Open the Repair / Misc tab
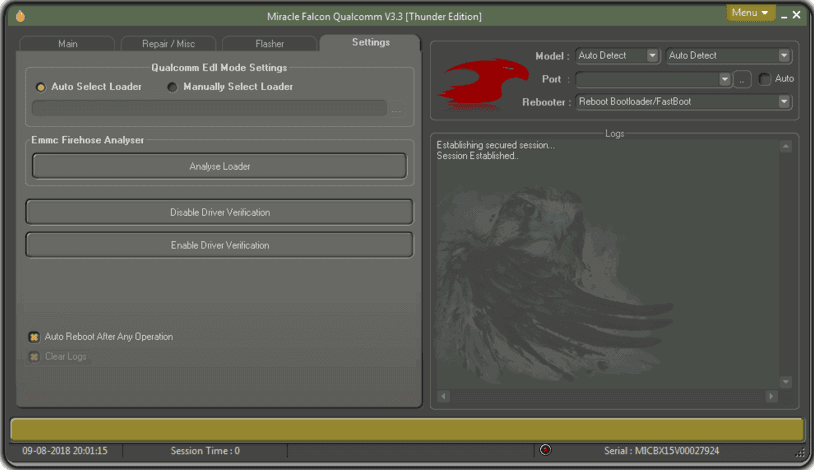The width and height of the screenshot is (814, 470). pyautogui.click(x=168, y=44)
